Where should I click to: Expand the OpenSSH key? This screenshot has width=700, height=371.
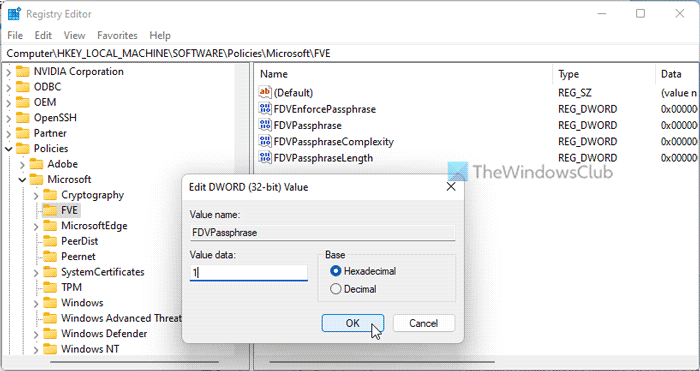point(8,118)
